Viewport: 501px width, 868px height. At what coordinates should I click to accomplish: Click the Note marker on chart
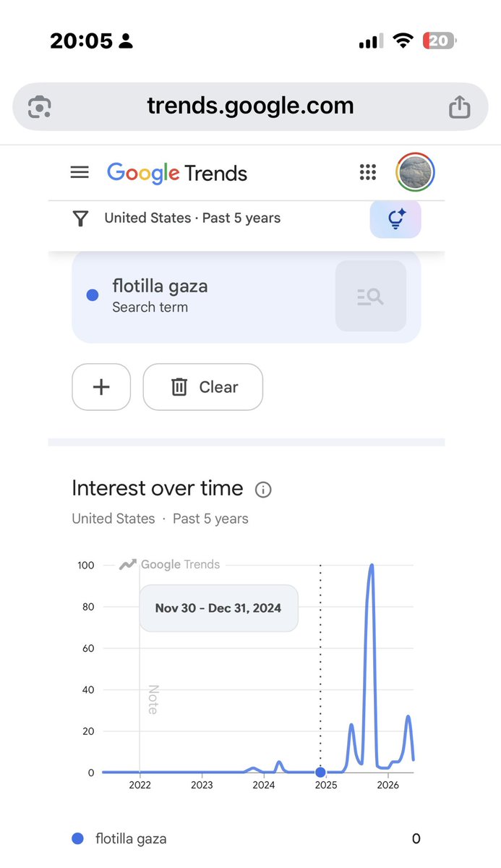(153, 699)
